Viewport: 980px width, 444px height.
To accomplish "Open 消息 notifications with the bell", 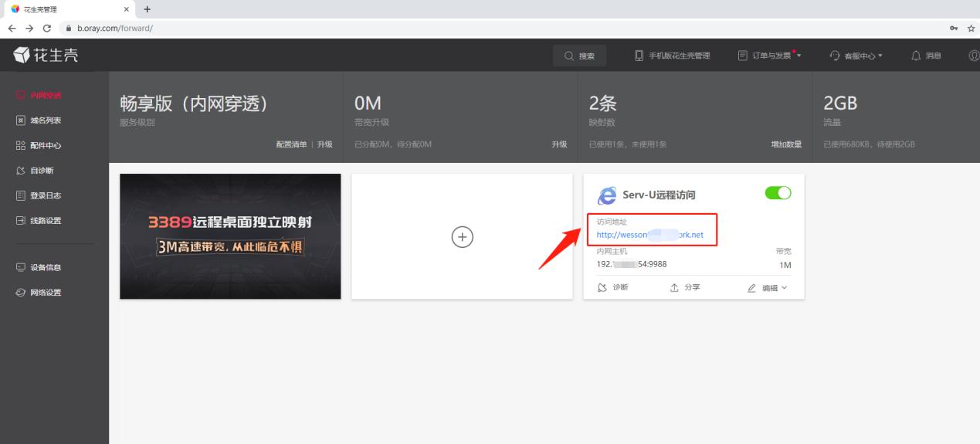I will pos(927,56).
